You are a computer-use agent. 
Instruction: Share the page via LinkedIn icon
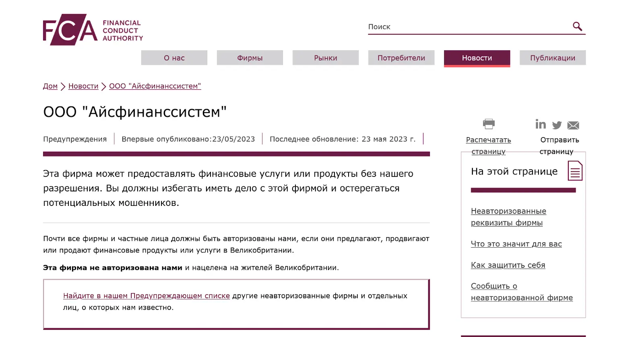(x=541, y=124)
